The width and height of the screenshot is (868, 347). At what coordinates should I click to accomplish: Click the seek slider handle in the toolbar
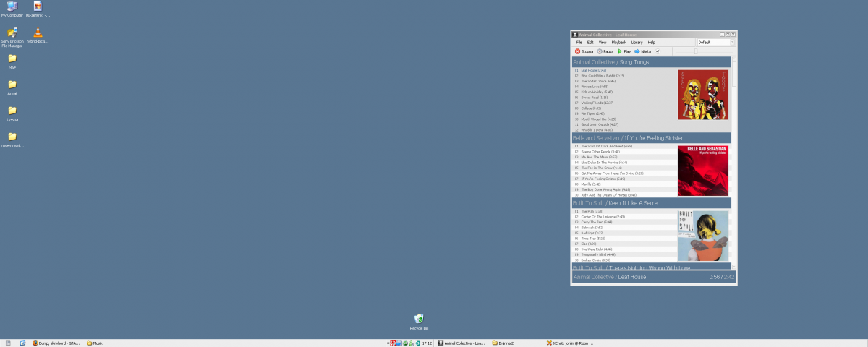click(x=696, y=51)
